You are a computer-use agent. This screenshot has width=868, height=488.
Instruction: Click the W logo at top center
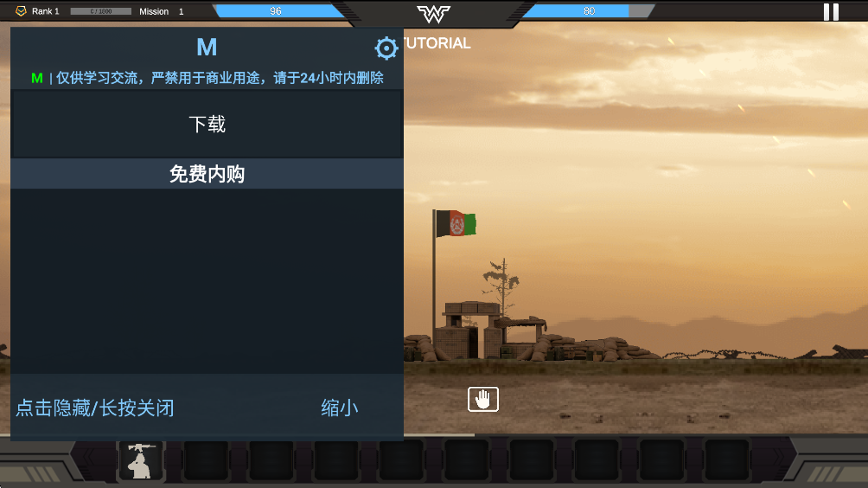click(x=433, y=13)
